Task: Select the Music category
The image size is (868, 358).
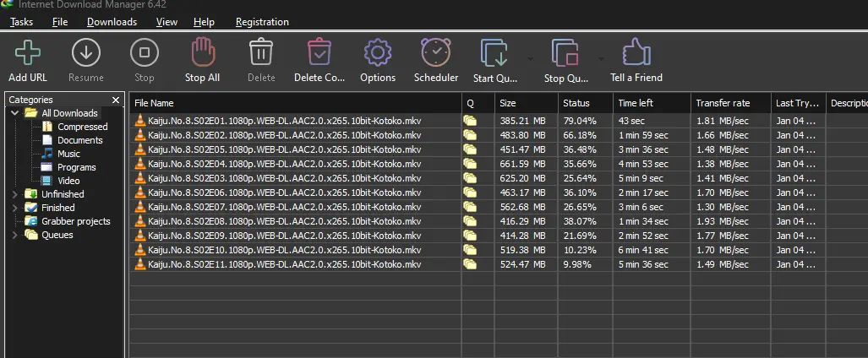Action: click(x=68, y=154)
